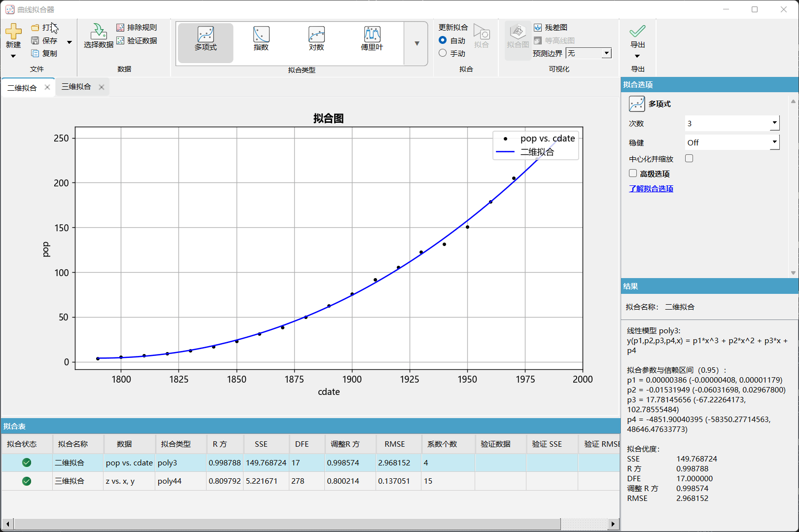Open the 预测边界 dropdown

tap(607, 53)
